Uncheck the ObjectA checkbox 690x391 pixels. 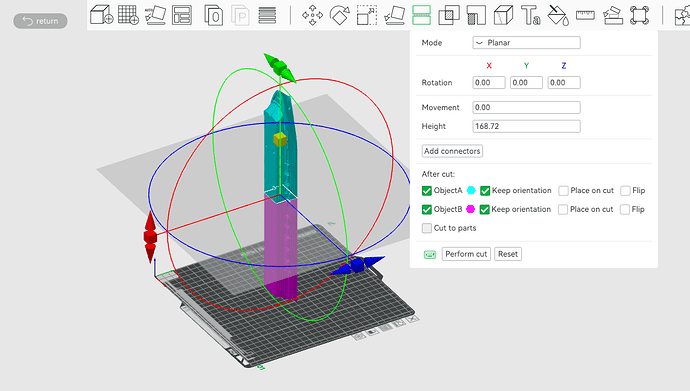tap(426, 190)
